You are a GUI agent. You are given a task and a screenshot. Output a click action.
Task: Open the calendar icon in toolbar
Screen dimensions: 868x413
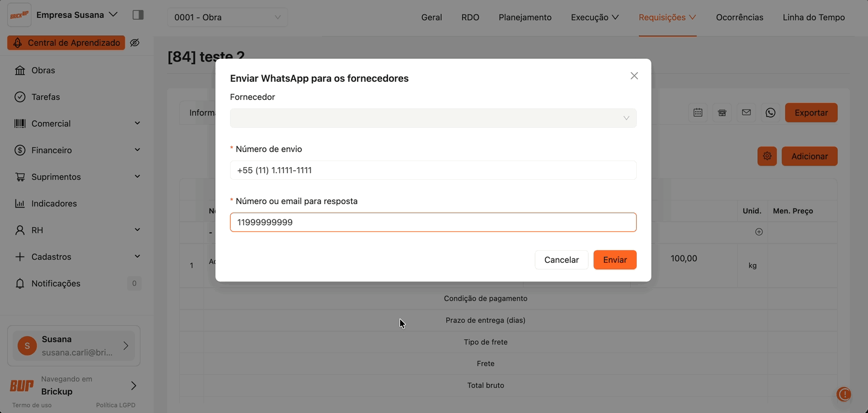(x=698, y=113)
